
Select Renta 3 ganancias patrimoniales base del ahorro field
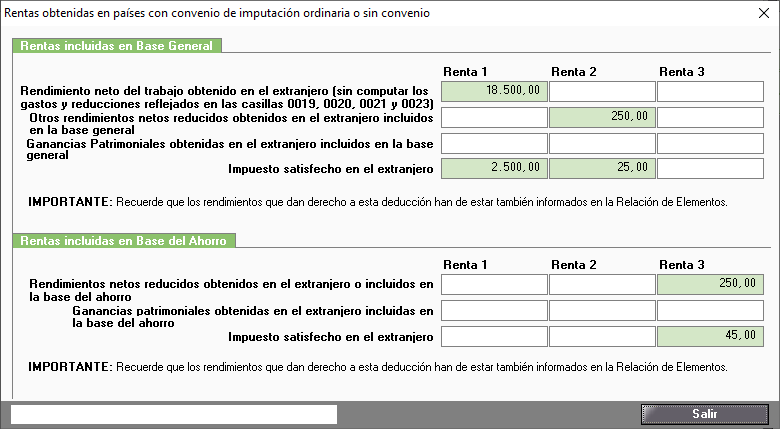710,311
